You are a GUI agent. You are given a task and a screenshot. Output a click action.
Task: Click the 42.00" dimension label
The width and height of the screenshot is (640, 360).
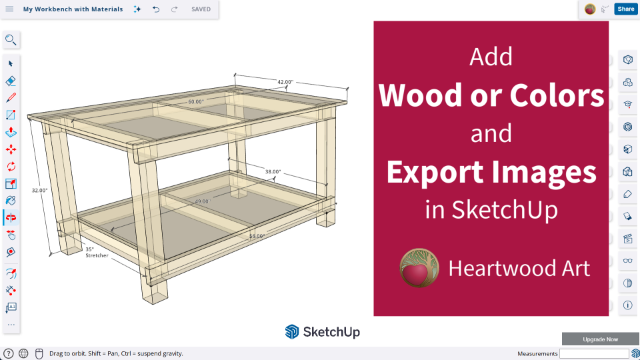(285, 82)
